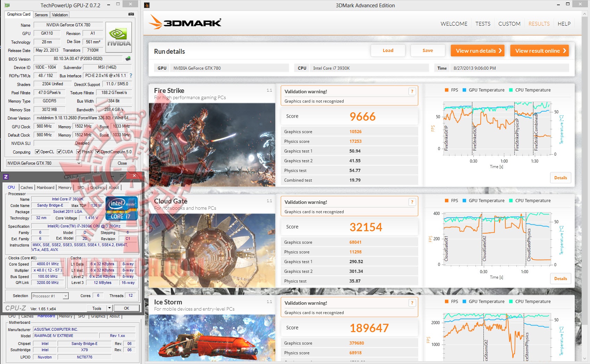
Task: Click the GPU name field in Run details
Action: (x=221, y=68)
